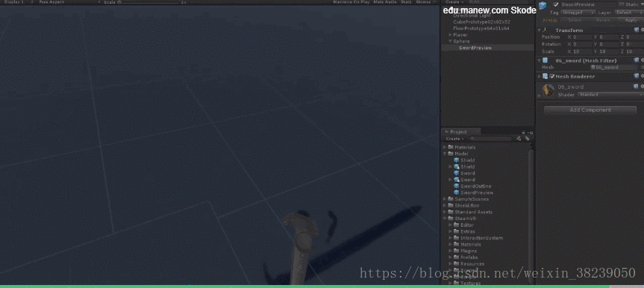Select the SampleScenes folder

(468, 199)
